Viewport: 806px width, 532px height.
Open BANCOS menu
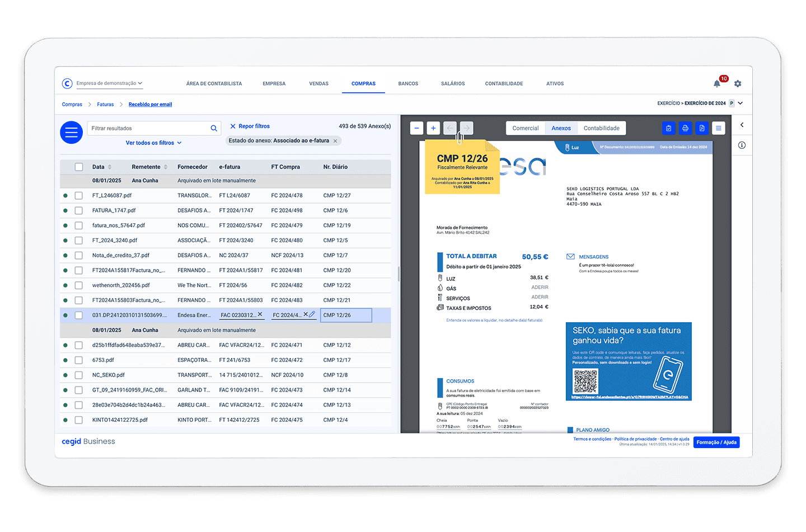(x=408, y=84)
